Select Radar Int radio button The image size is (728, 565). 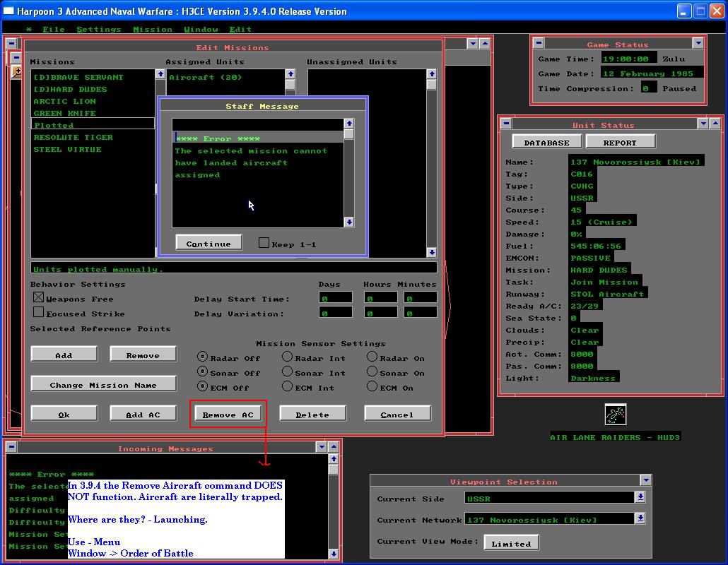pos(288,356)
